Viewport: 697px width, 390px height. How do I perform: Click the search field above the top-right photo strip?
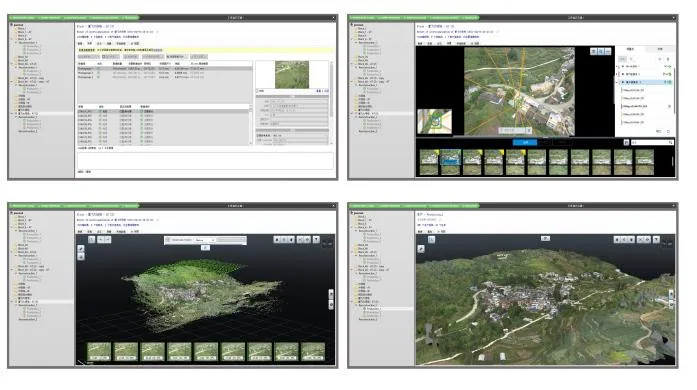tap(652, 142)
